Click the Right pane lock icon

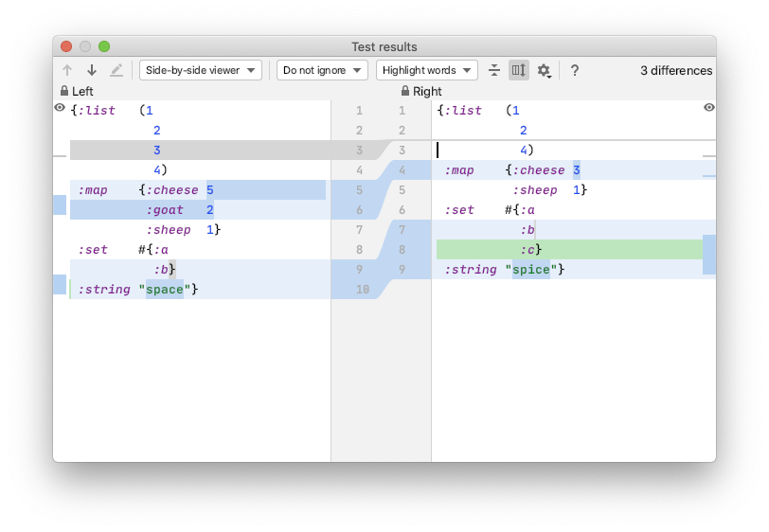tap(405, 91)
